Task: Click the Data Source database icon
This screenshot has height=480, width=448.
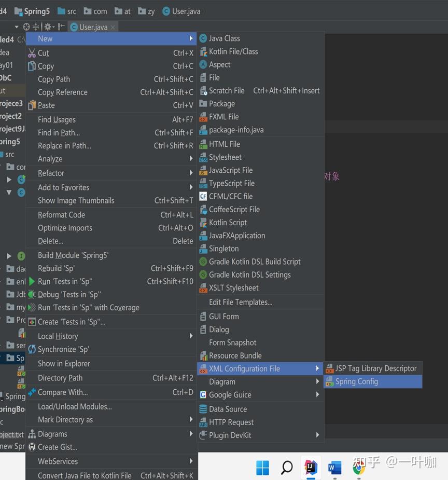Action: tap(203, 409)
